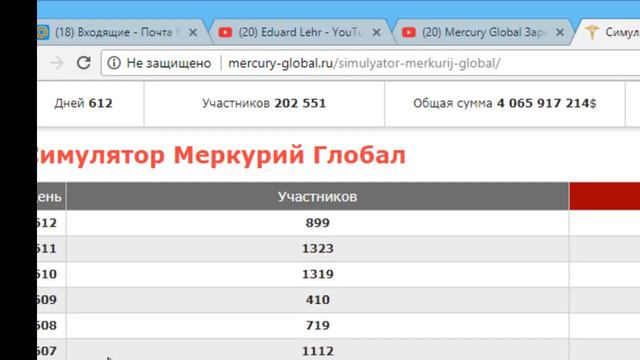Click the mail favicon on Входящие tab
The width and height of the screenshot is (640, 360).
click(x=43, y=32)
